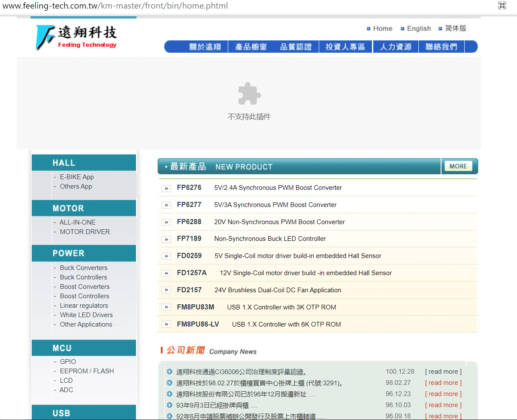Click the arrow icon beside FM8PU86-LV
This screenshot has height=420, width=517.
166,324
